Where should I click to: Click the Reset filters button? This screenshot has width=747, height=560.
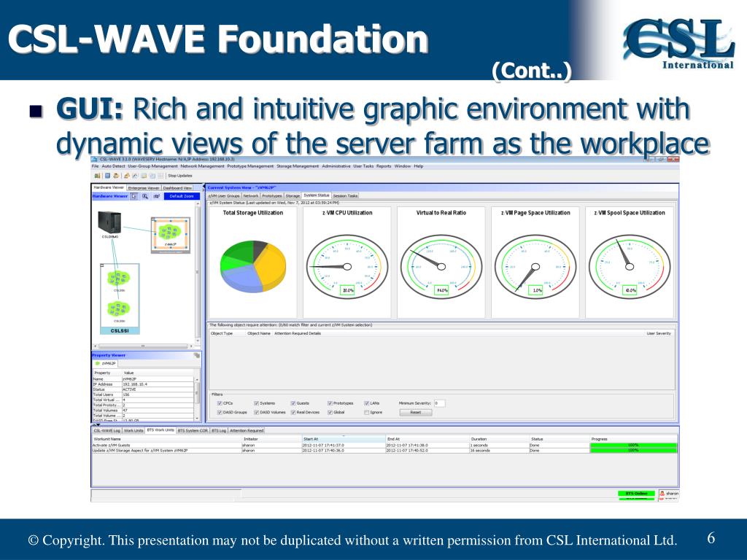[x=415, y=413]
